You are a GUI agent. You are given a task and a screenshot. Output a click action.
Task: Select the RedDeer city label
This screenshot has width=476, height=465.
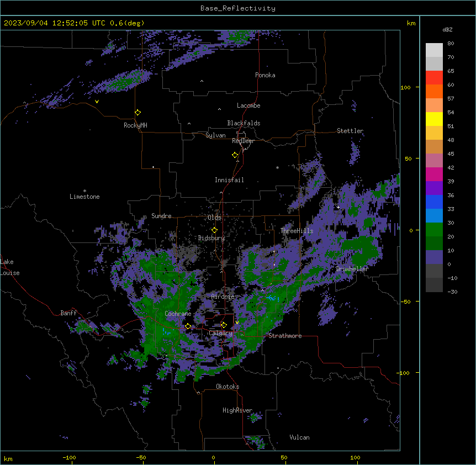pos(243,141)
